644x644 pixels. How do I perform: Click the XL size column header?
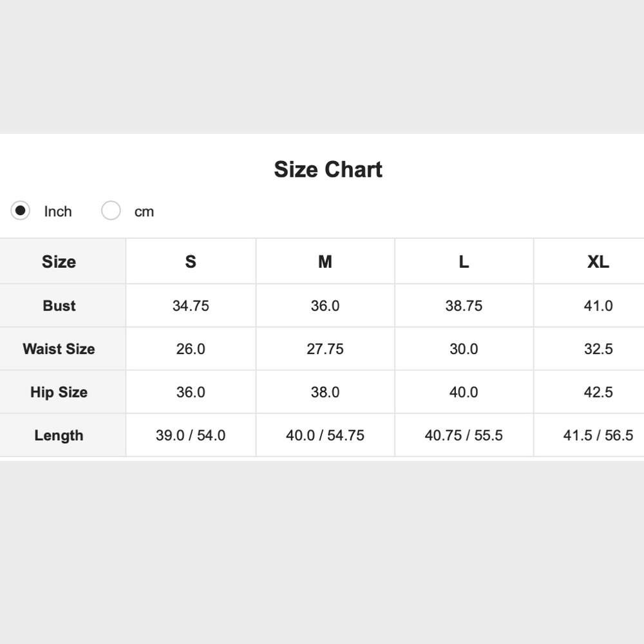pos(598,261)
